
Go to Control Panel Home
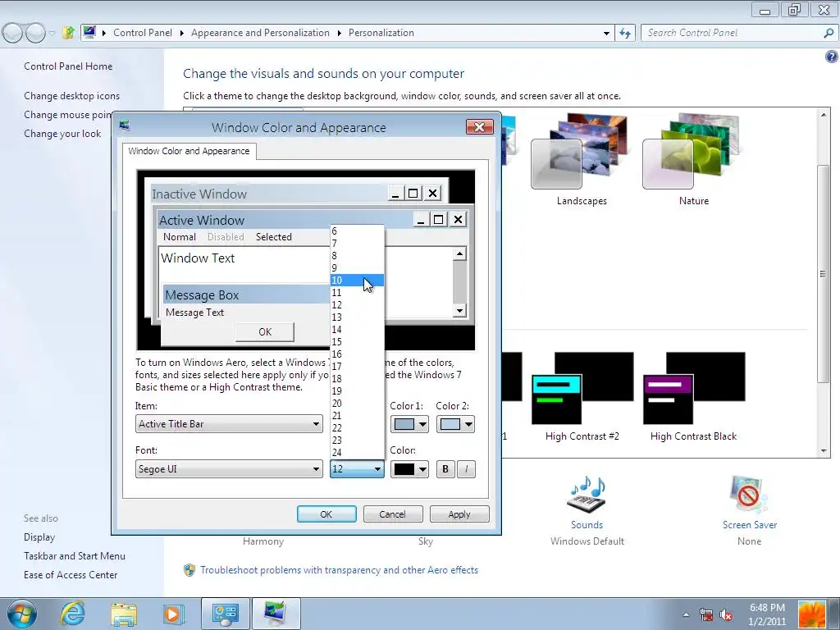click(68, 66)
